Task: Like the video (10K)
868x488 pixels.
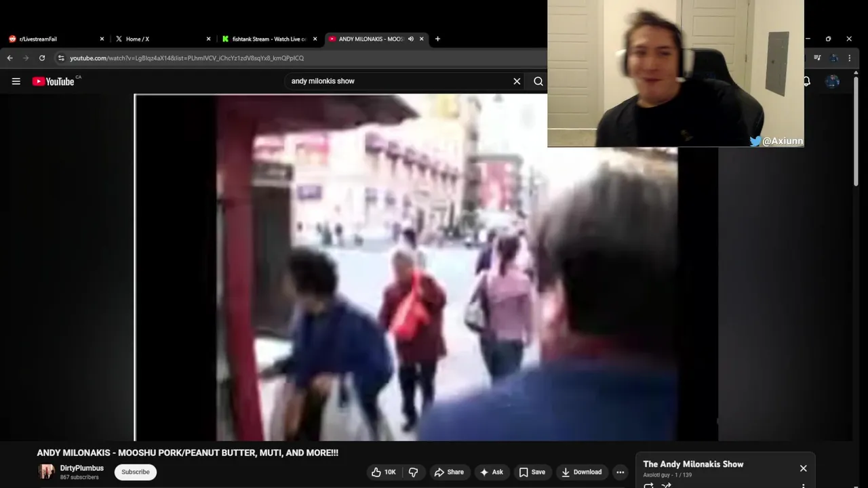Action: click(383, 472)
